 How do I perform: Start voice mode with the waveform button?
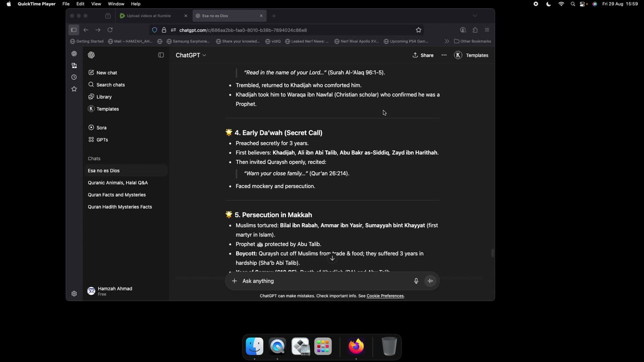point(430,281)
